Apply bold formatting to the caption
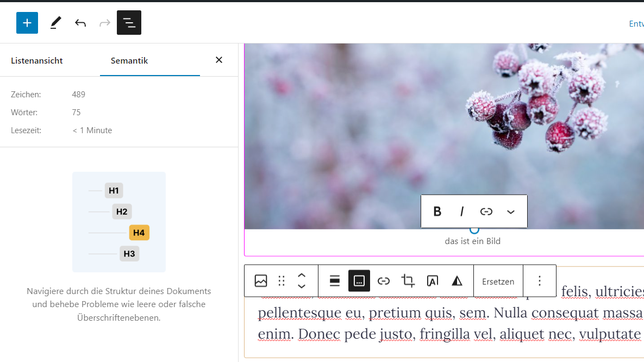 click(x=437, y=211)
